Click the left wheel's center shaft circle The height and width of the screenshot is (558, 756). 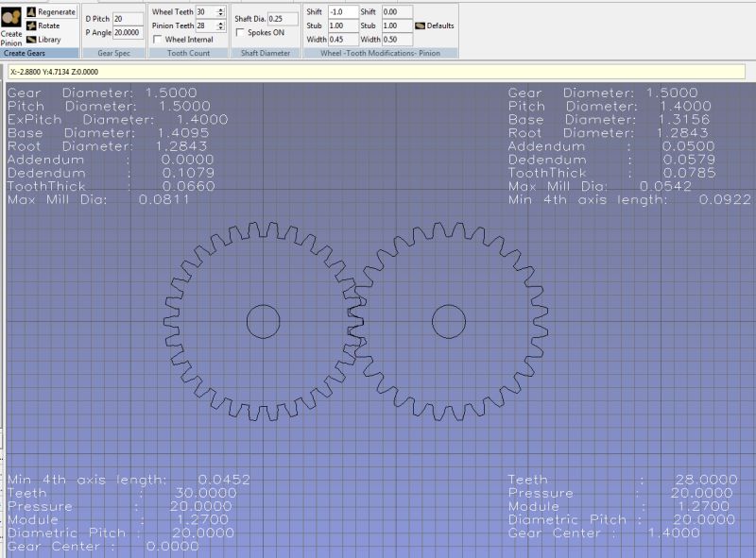(x=263, y=321)
